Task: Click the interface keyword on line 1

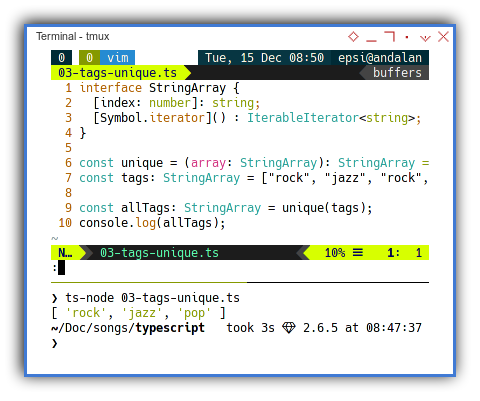Action: click(x=111, y=88)
